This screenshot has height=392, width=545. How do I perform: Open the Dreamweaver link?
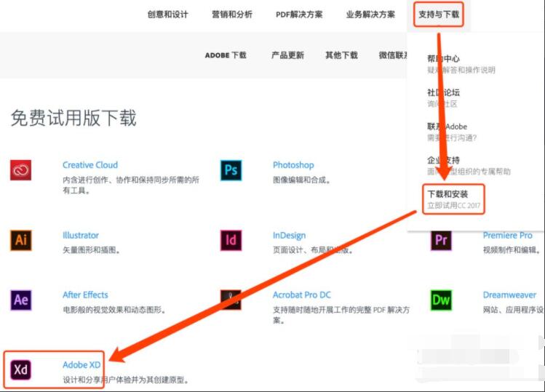509,295
